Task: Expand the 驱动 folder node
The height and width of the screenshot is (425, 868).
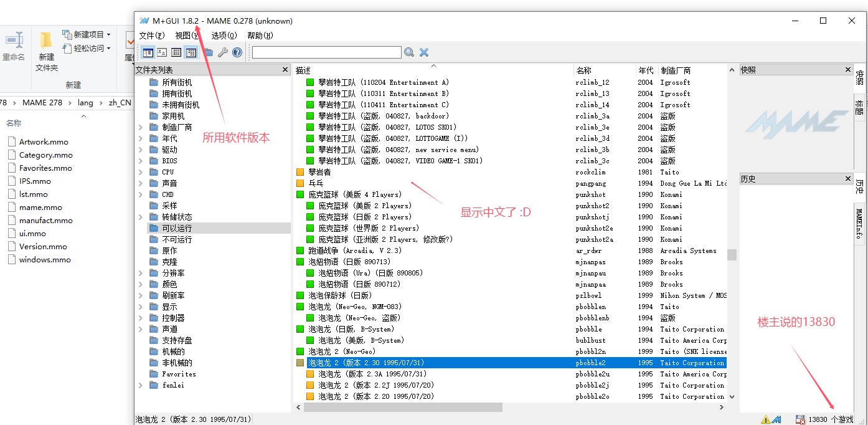Action: click(141, 150)
